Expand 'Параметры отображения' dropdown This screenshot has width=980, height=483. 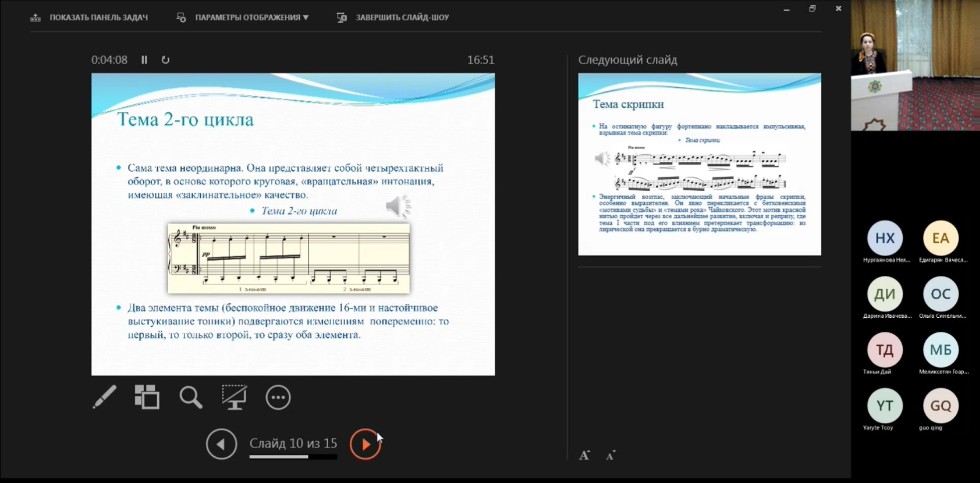pyautogui.click(x=243, y=17)
